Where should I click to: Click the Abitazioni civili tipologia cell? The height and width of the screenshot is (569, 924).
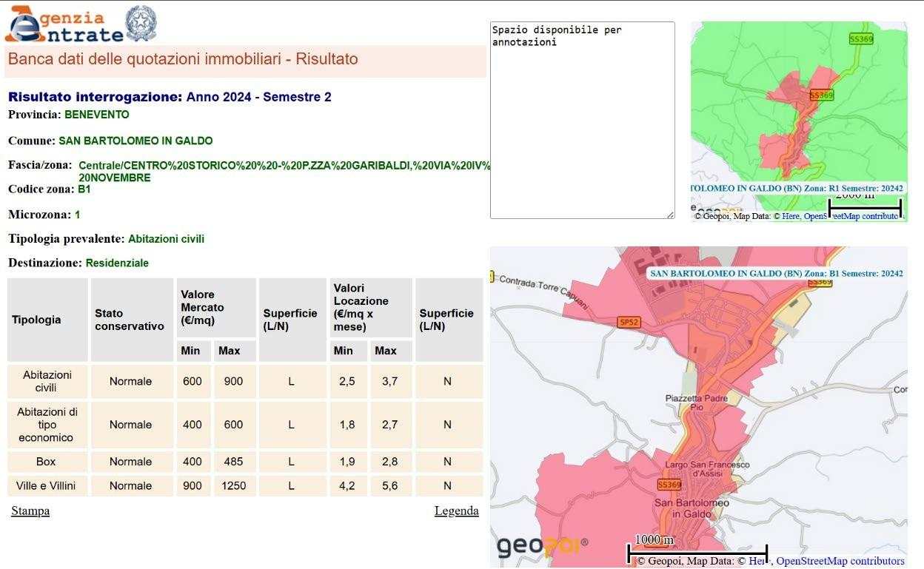[x=47, y=381]
